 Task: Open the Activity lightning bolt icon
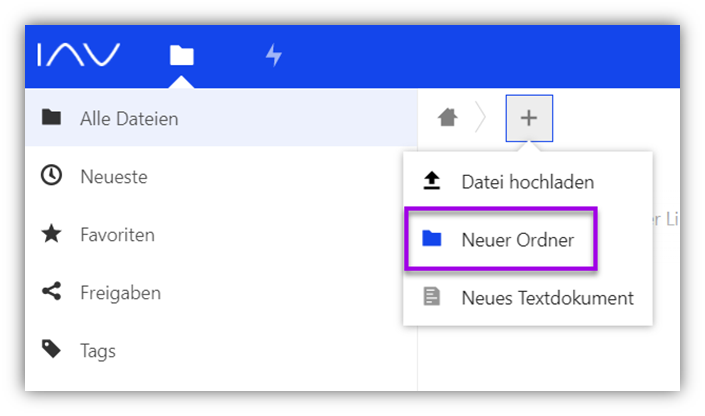pyautogui.click(x=273, y=55)
